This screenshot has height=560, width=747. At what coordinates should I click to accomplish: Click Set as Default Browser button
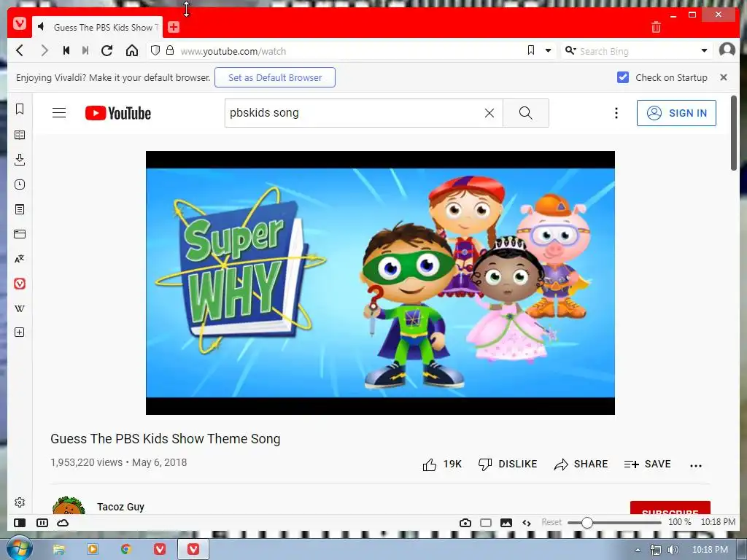[275, 77]
